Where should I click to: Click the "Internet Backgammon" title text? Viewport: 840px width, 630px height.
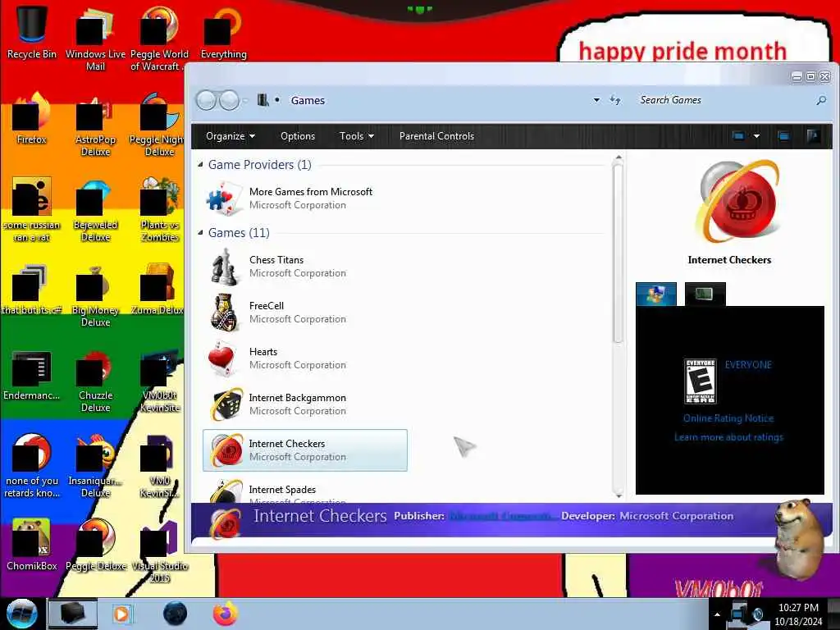[x=297, y=398]
